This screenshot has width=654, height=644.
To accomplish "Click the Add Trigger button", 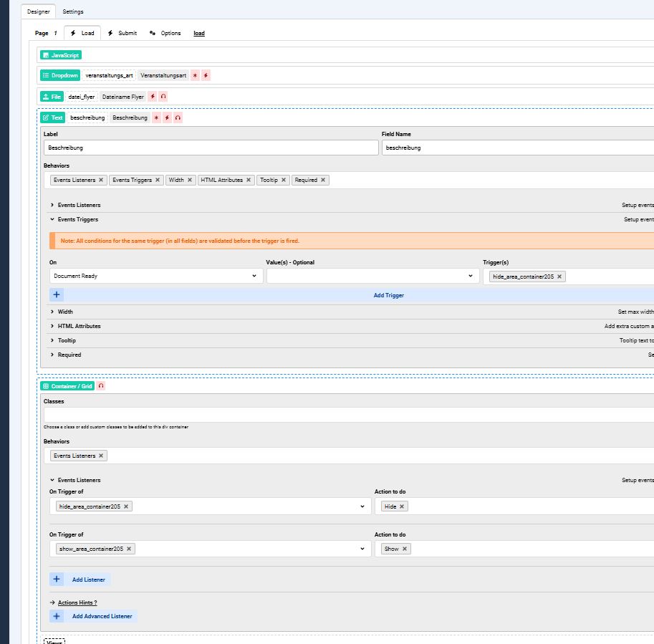I will (x=388, y=295).
